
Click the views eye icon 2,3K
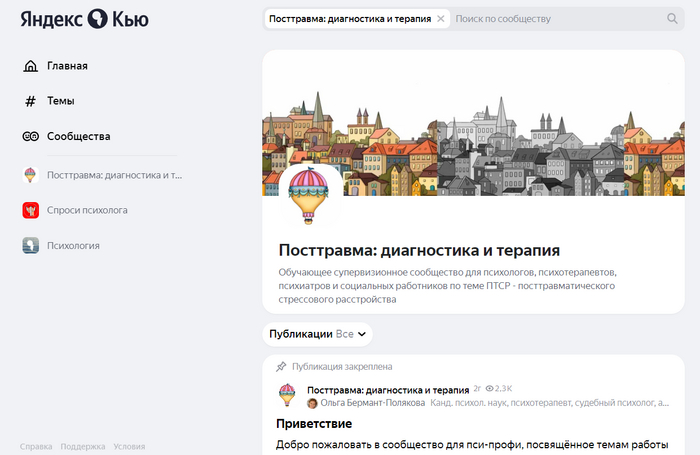[489, 388]
